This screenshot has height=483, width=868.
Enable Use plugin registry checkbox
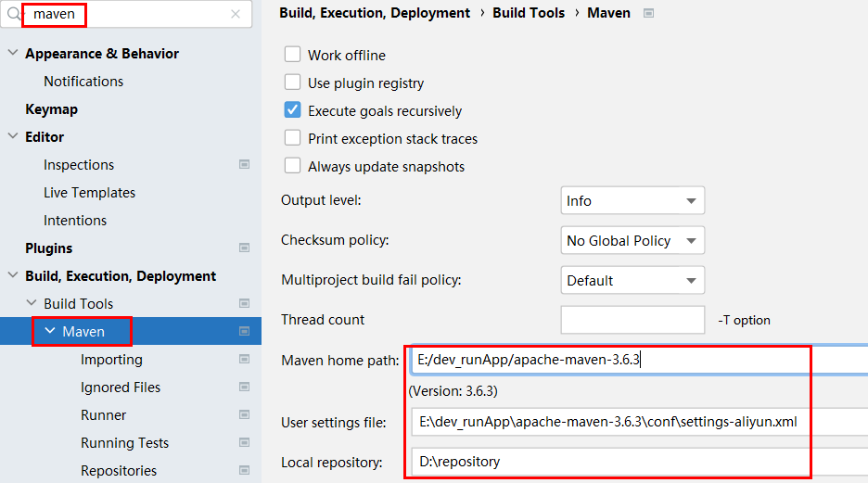[x=292, y=82]
